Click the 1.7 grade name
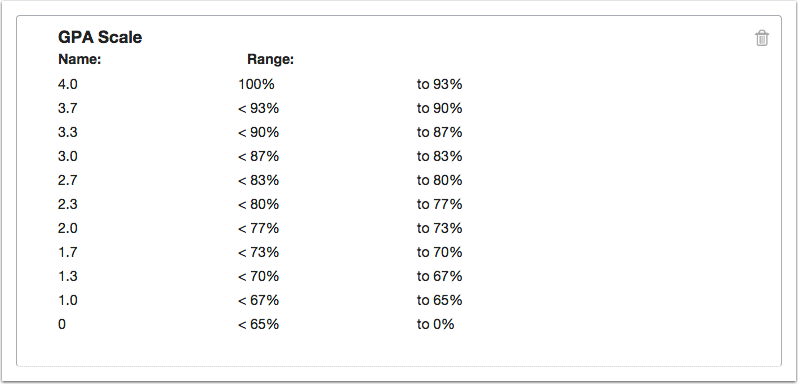Image resolution: width=798 pixels, height=384 pixels. click(68, 252)
